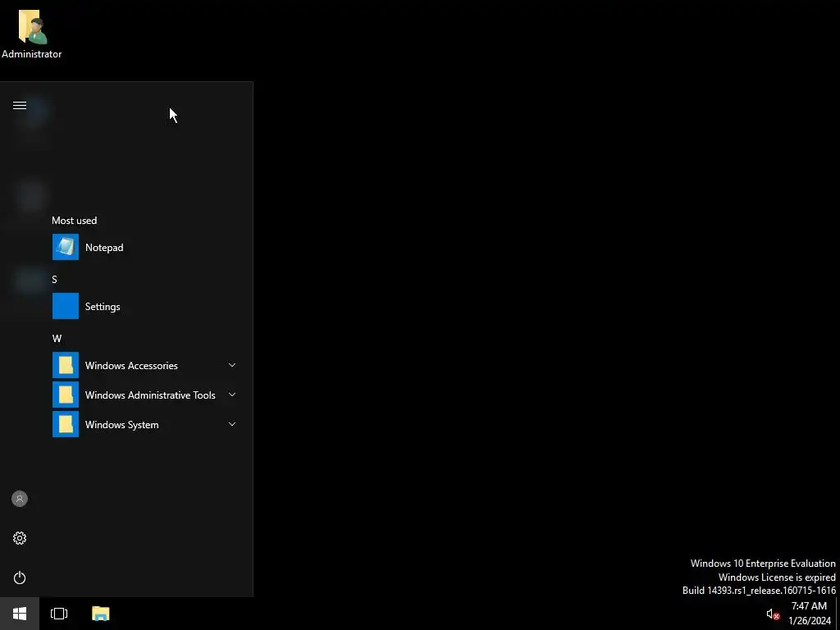The height and width of the screenshot is (630, 840).
Task: Expand Windows Accessories with its chevron
Action: click(x=232, y=365)
